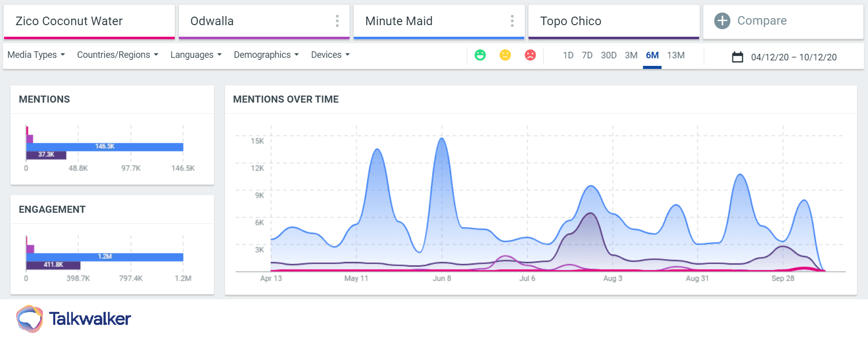The image size is (868, 338).
Task: Set time range to 13M
Action: (676, 55)
